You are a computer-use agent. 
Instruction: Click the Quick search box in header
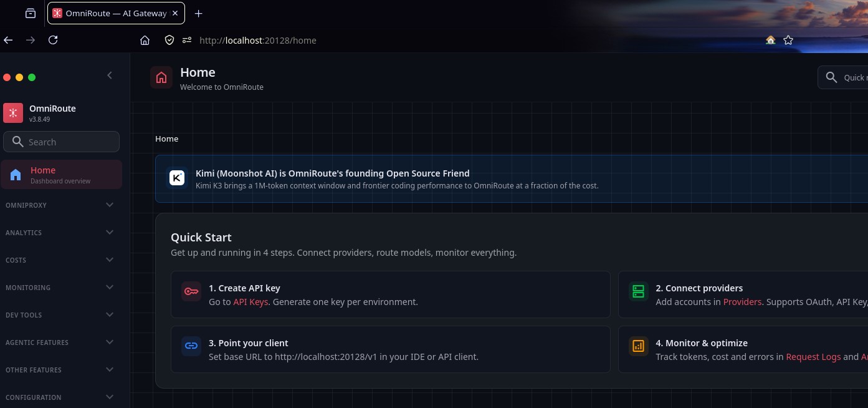(843, 77)
